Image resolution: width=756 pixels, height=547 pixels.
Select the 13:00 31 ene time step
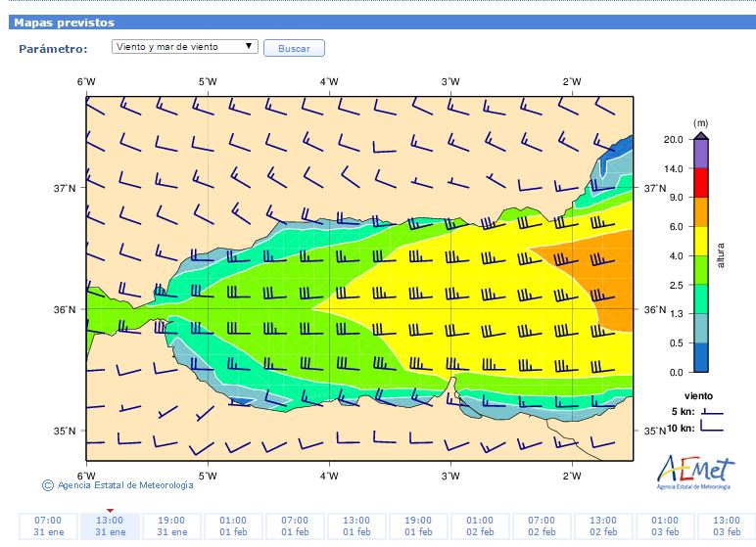[x=110, y=525]
